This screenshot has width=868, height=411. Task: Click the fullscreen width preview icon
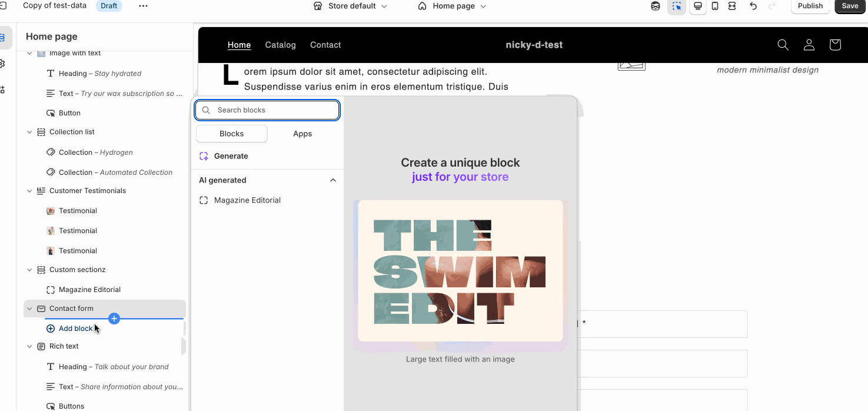[732, 6]
